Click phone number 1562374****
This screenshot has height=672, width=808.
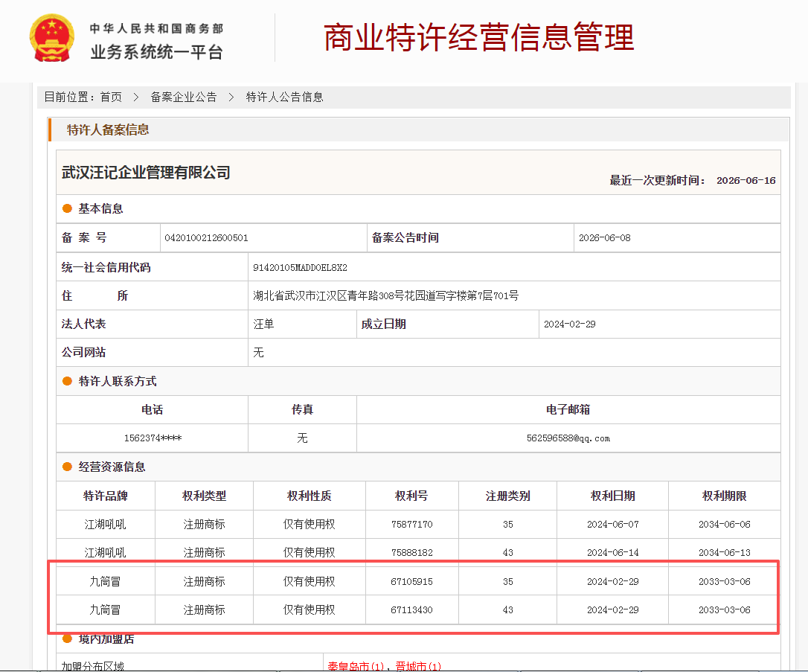pyautogui.click(x=153, y=438)
